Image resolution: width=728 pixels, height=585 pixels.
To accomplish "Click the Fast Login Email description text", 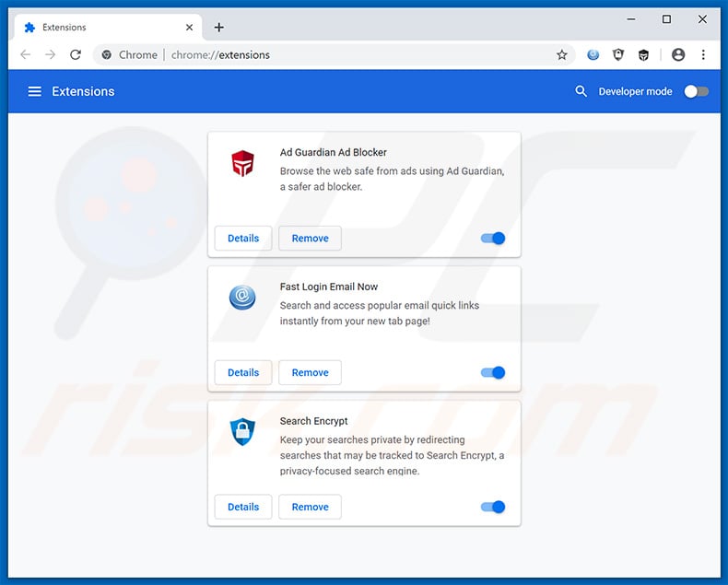I will [380, 313].
